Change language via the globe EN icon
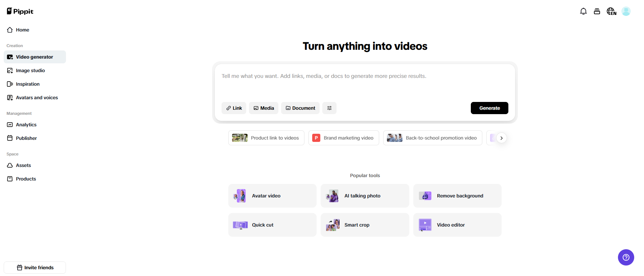Viewport: 644px width, 276px height. pyautogui.click(x=611, y=11)
